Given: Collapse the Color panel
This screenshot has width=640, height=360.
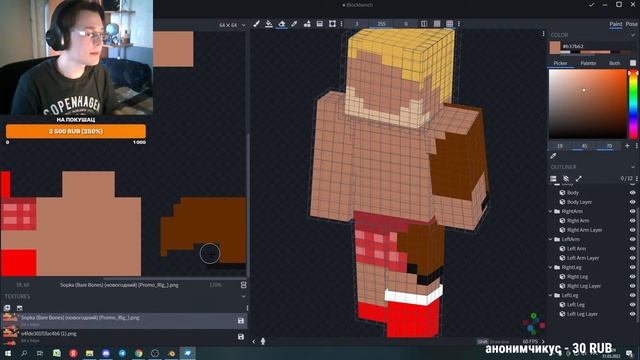Looking at the screenshot, I should pos(633,35).
